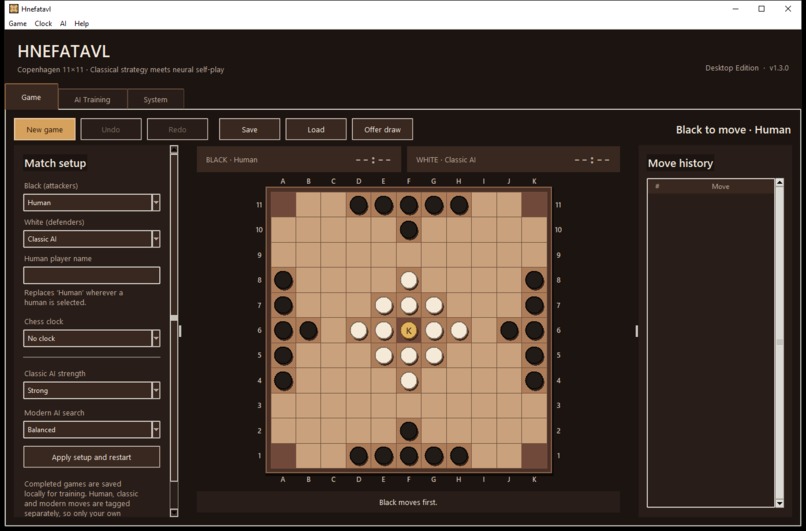The image size is (806, 531).
Task: Select the black attacker on F2
Action: (409, 431)
